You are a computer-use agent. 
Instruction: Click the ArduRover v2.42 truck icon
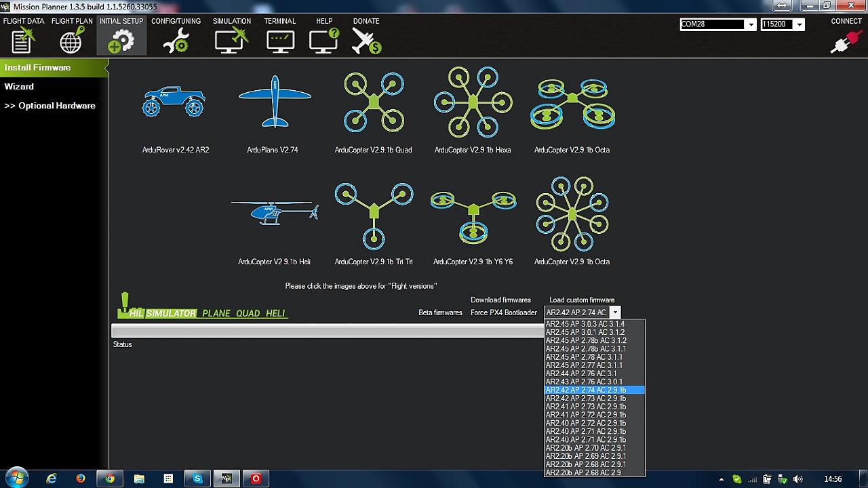(174, 102)
